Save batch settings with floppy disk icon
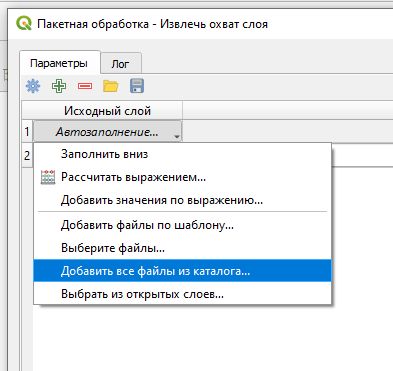 point(137,86)
